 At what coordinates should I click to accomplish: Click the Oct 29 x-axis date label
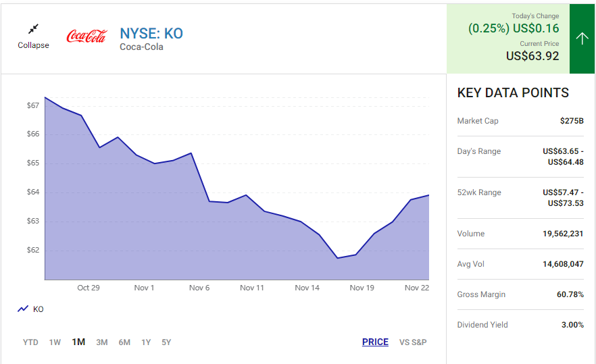[89, 288]
